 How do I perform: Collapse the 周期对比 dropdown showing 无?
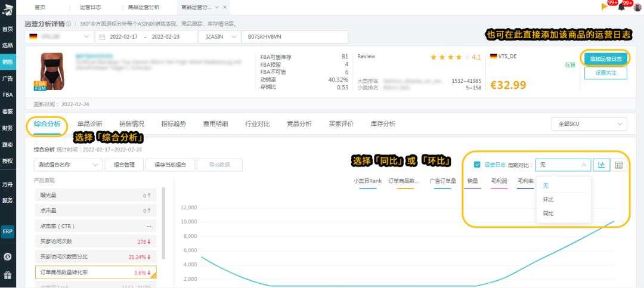563,165
